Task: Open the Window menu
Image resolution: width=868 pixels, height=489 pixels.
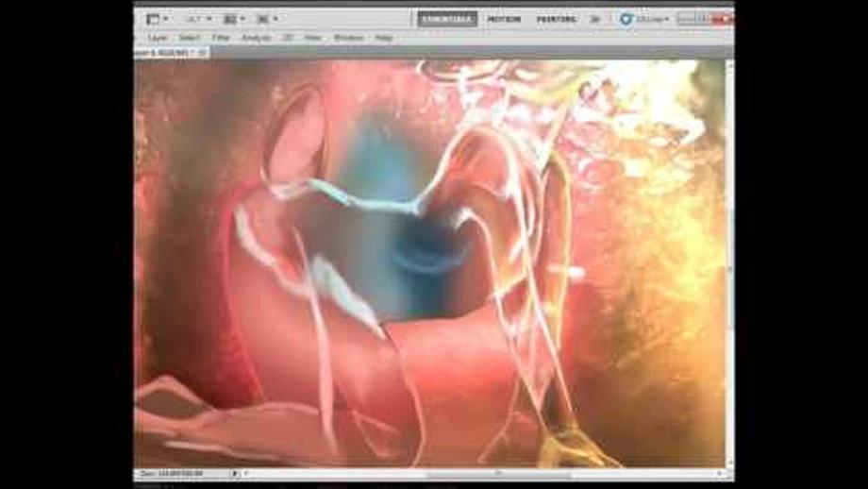Action: pyautogui.click(x=349, y=38)
